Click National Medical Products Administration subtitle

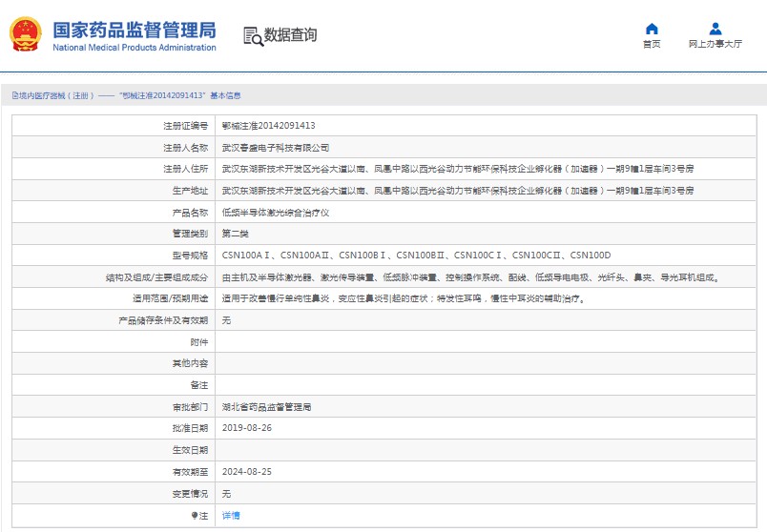135,48
